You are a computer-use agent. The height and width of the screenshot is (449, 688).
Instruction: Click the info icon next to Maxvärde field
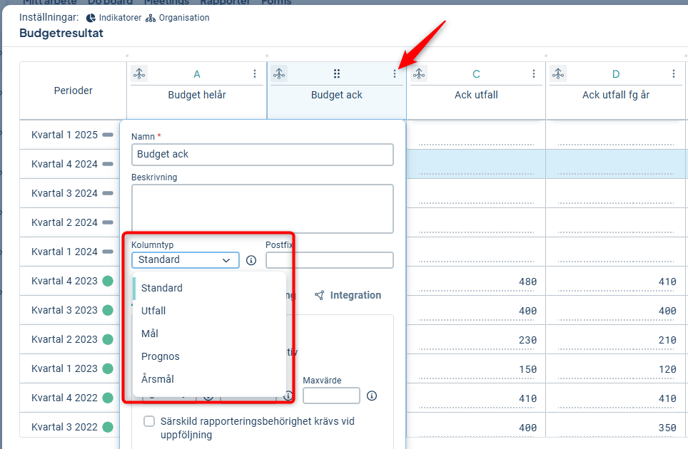tap(372, 396)
